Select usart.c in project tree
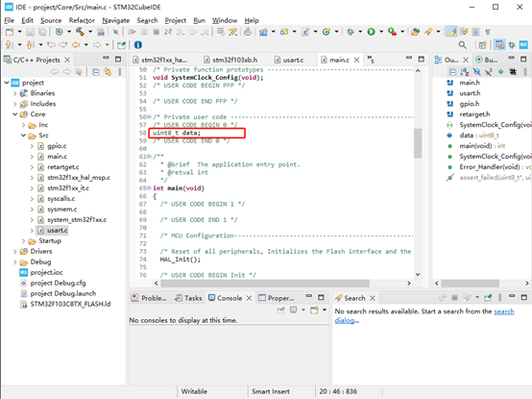The width and height of the screenshot is (532, 399). point(57,230)
